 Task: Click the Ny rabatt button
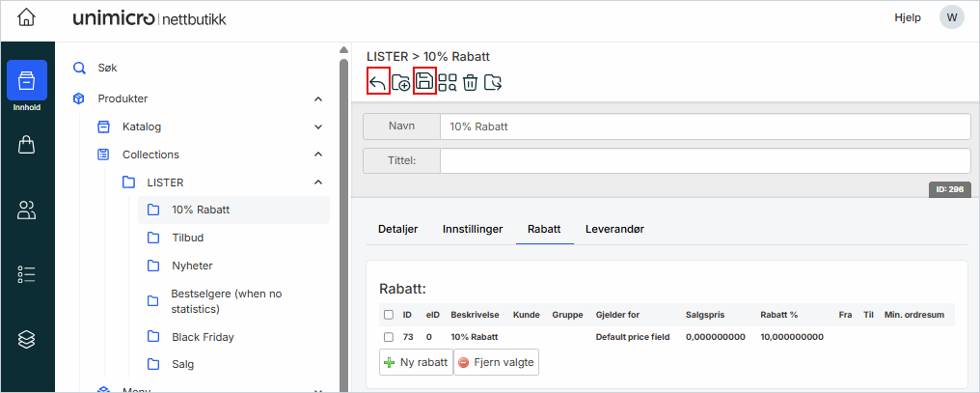pyautogui.click(x=416, y=362)
